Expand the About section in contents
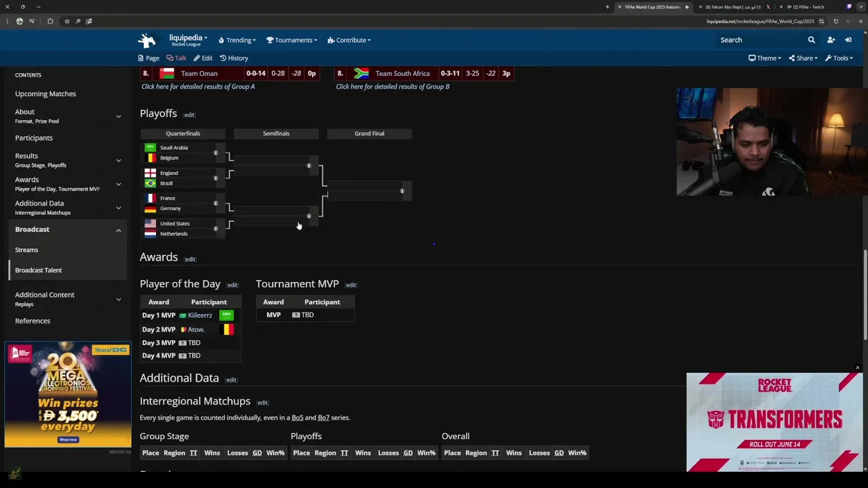 (118, 117)
